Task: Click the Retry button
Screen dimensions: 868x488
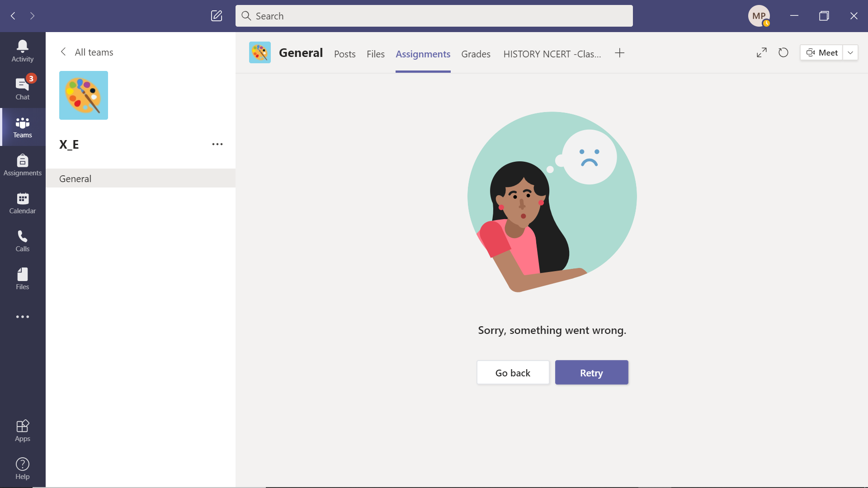Action: pyautogui.click(x=591, y=373)
